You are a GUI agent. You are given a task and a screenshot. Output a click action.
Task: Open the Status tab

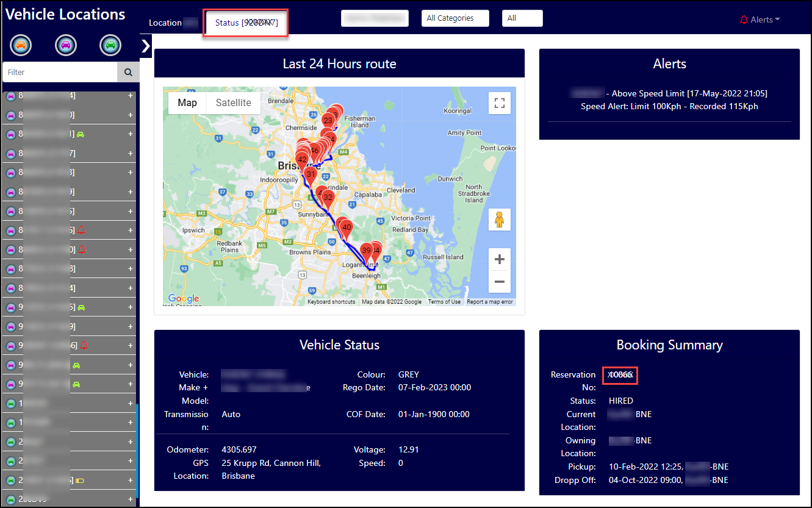246,23
